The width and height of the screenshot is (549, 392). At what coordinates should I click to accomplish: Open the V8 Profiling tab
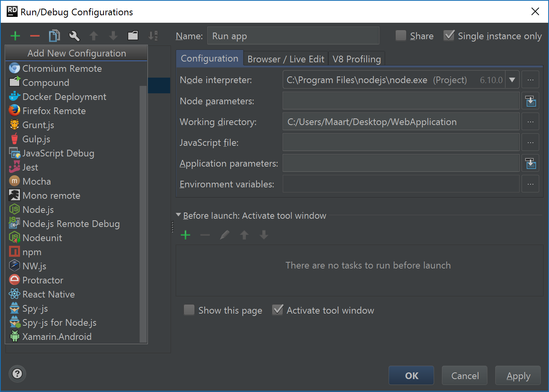356,59
